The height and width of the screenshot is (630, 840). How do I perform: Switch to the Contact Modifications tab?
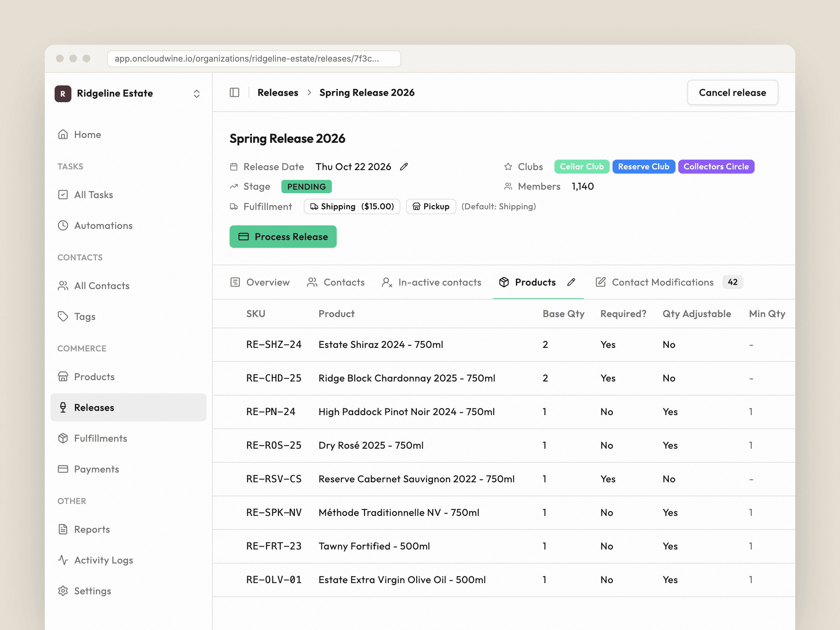pos(655,282)
